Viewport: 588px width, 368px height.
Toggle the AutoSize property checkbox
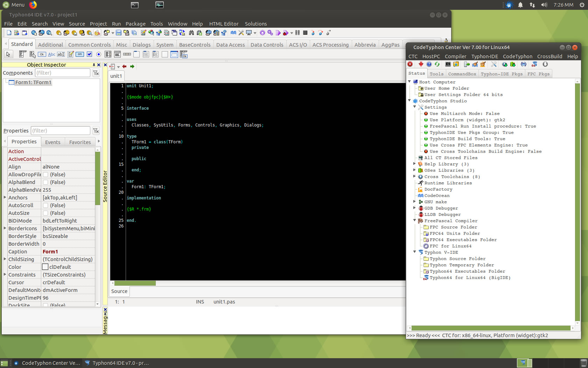point(45,213)
